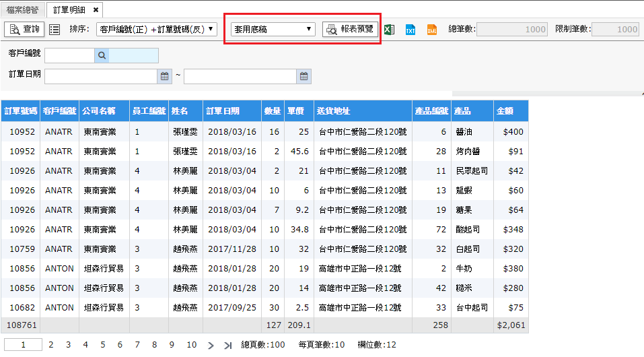Sort by 產品編號 column header
Screen dimensions: 644x357
pos(431,111)
